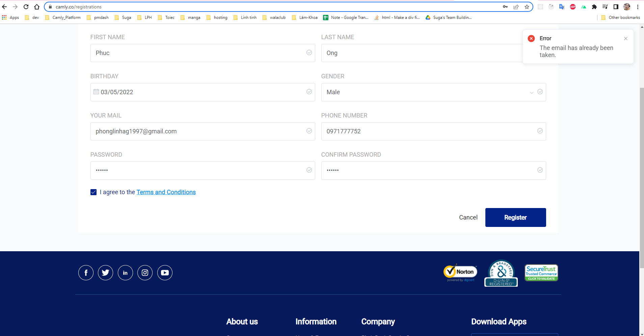This screenshot has height=336, width=644.
Task: Open the Chrome three-dot menu
Action: [x=638, y=7]
